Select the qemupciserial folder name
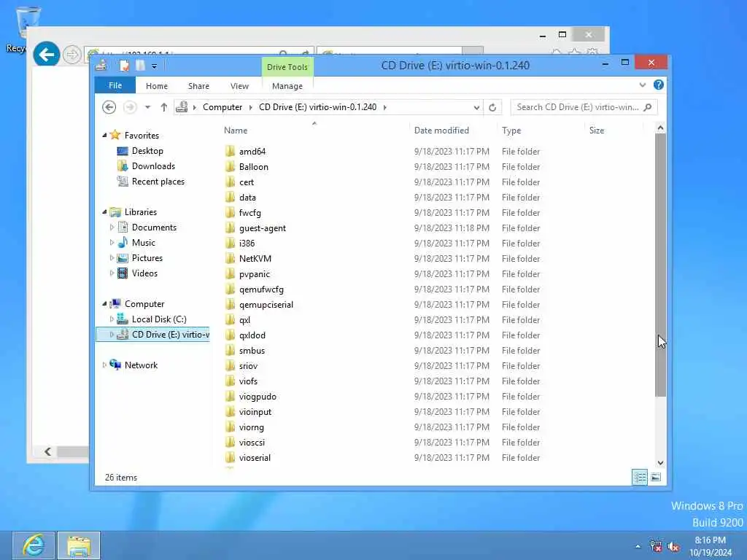The image size is (747, 560). pyautogui.click(x=266, y=305)
